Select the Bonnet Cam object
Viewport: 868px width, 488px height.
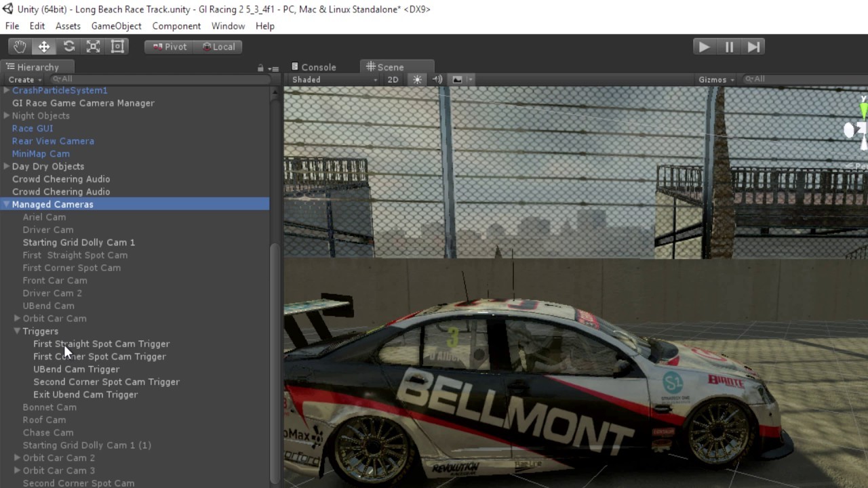click(x=50, y=407)
